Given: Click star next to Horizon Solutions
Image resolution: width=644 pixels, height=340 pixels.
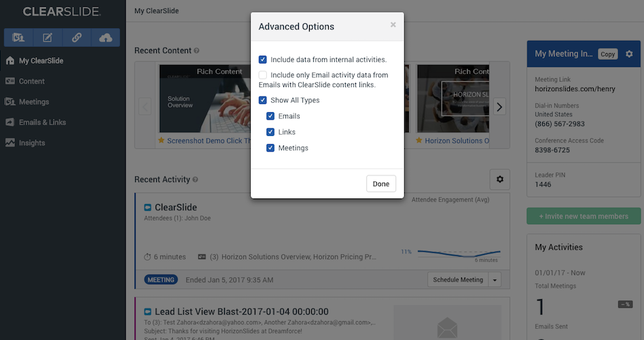Looking at the screenshot, I should [x=419, y=141].
